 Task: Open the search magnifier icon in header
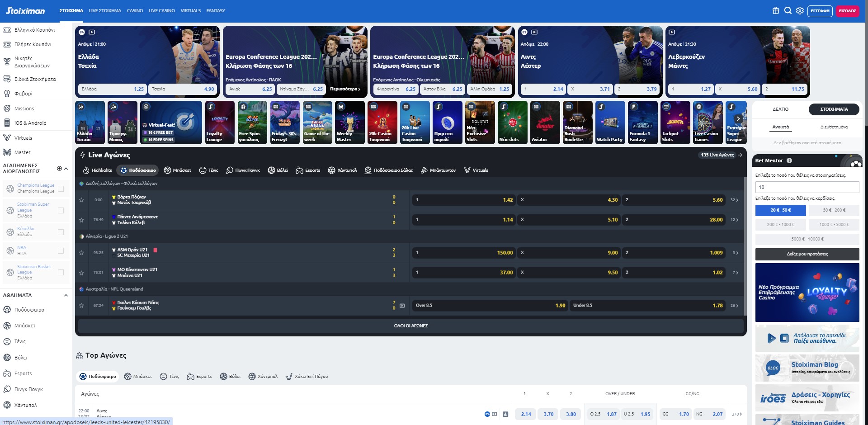coord(788,10)
